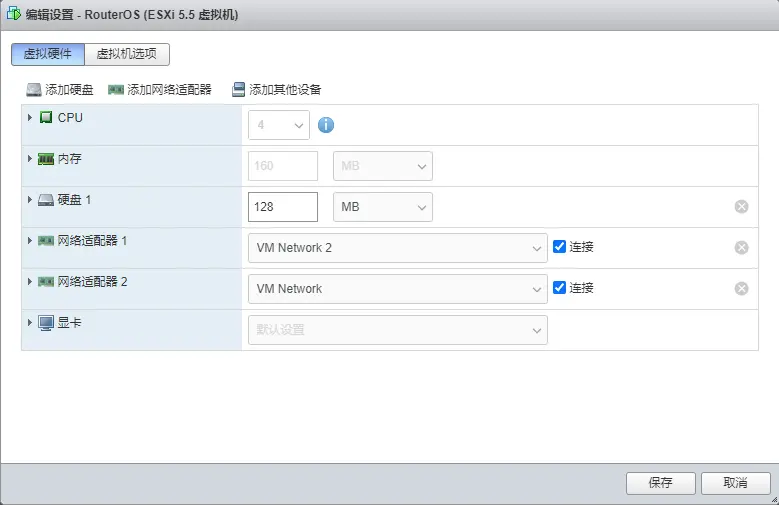Screen dimensions: 779x505
Task: Open the VM Network 2 dropdown
Action: (397, 248)
